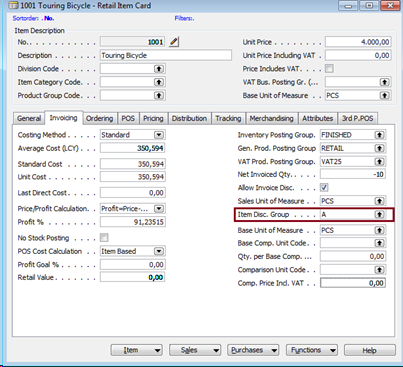This screenshot has height=367, width=403.
Task: Maximize the Retail Item Card window
Action: tap(369, 5)
